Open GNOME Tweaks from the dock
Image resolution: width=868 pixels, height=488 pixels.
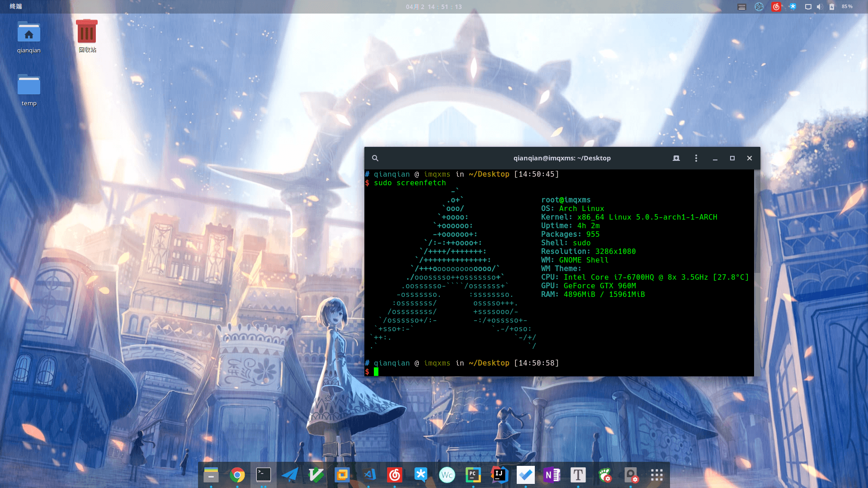click(x=604, y=475)
